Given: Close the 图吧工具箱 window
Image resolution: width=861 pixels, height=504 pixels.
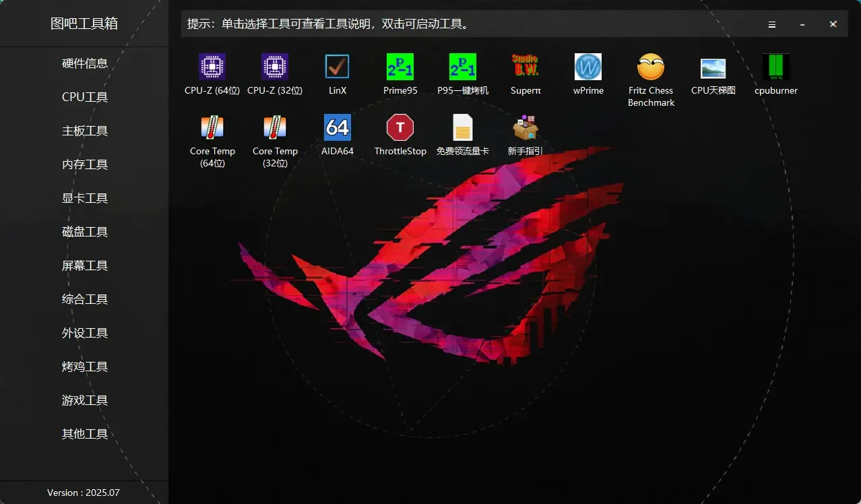Looking at the screenshot, I should click(x=833, y=24).
